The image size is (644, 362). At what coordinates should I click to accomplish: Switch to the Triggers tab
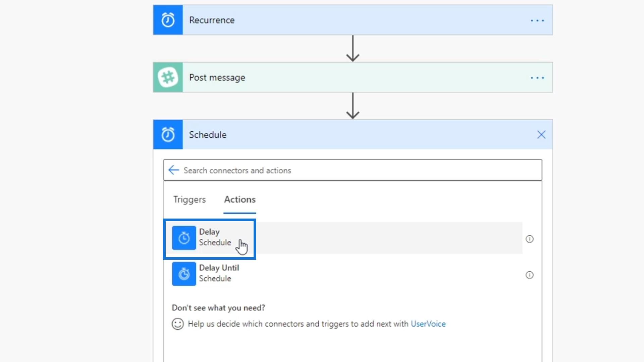[x=190, y=199]
